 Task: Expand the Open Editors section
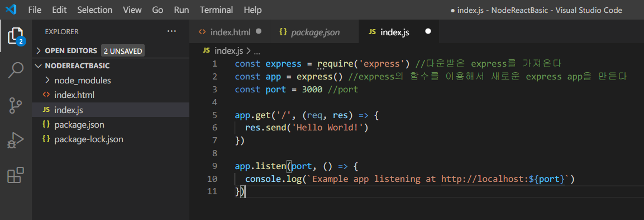tap(39, 51)
